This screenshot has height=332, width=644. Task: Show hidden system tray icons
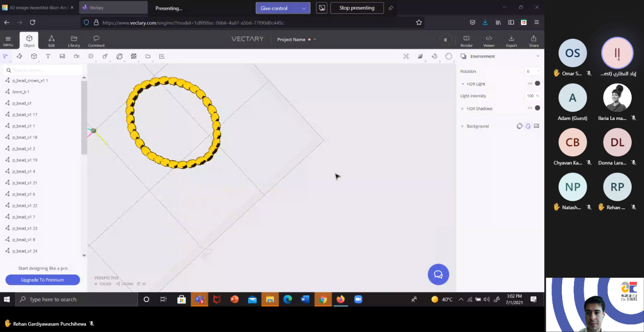click(x=461, y=299)
